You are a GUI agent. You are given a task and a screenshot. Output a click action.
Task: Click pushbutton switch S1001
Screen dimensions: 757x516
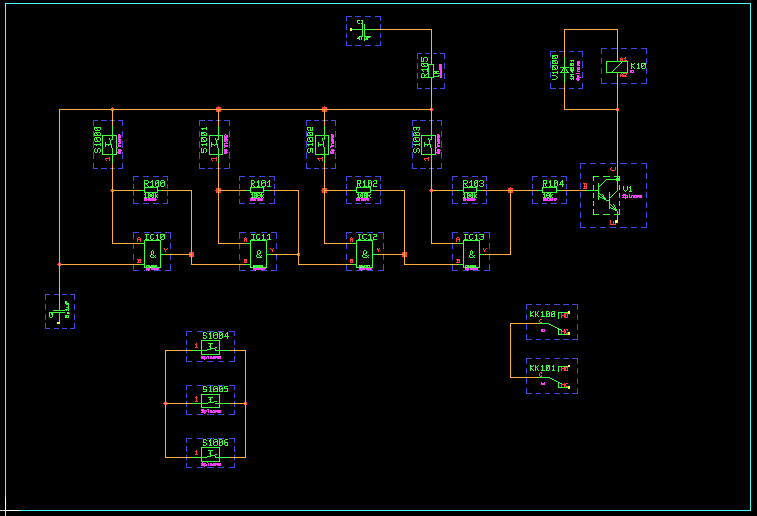tap(216, 144)
